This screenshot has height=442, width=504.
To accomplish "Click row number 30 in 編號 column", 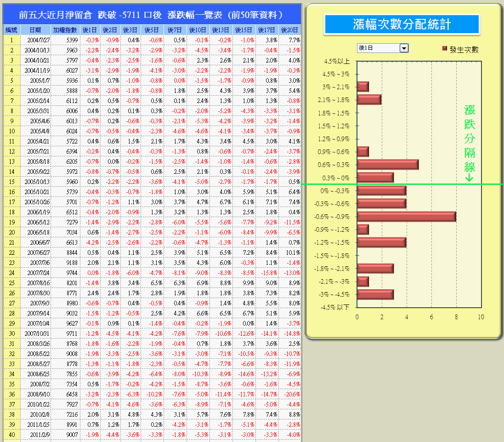I will click(x=12, y=333).
